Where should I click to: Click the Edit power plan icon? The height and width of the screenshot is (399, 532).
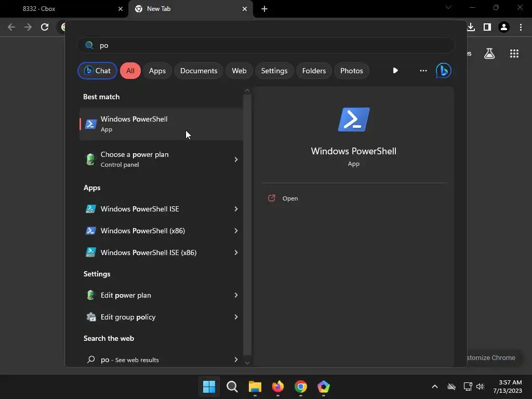[x=90, y=295]
